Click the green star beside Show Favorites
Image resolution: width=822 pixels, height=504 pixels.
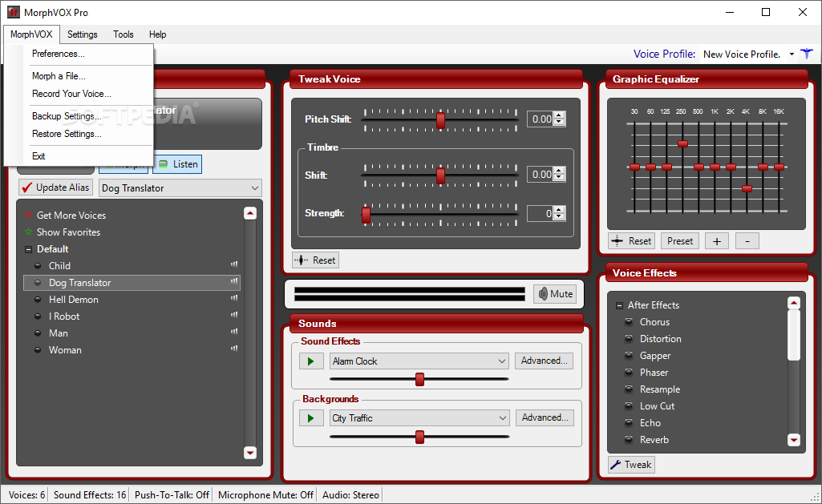click(x=28, y=232)
